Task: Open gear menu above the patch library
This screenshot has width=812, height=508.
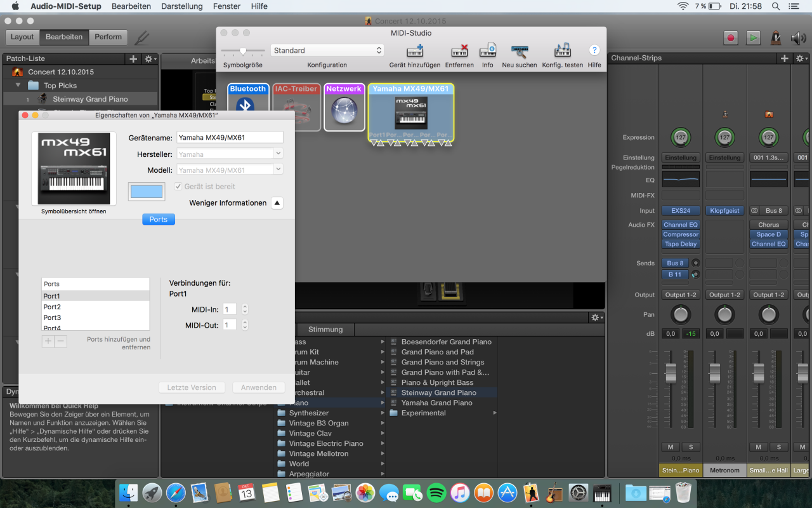Action: 596,317
